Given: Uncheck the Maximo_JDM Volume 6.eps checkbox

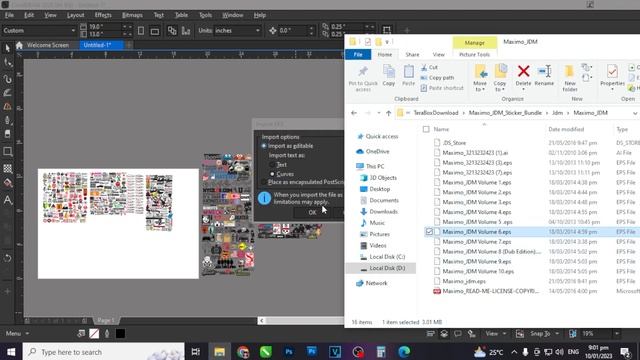Looking at the screenshot, I should pyautogui.click(x=429, y=232).
